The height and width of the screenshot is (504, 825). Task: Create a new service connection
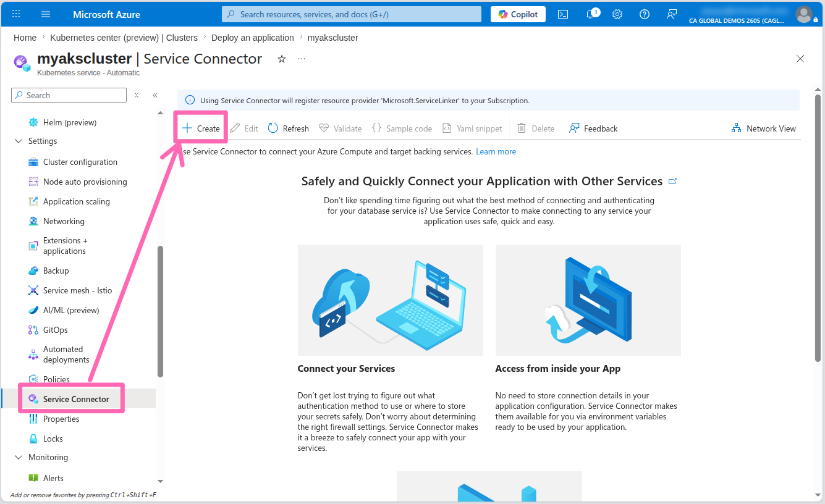click(201, 128)
